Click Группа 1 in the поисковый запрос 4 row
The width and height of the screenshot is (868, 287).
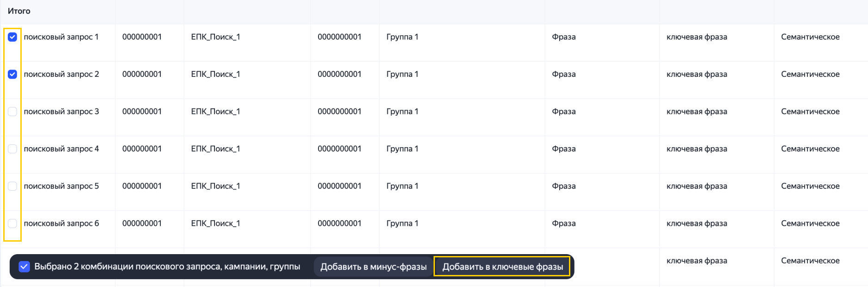402,149
